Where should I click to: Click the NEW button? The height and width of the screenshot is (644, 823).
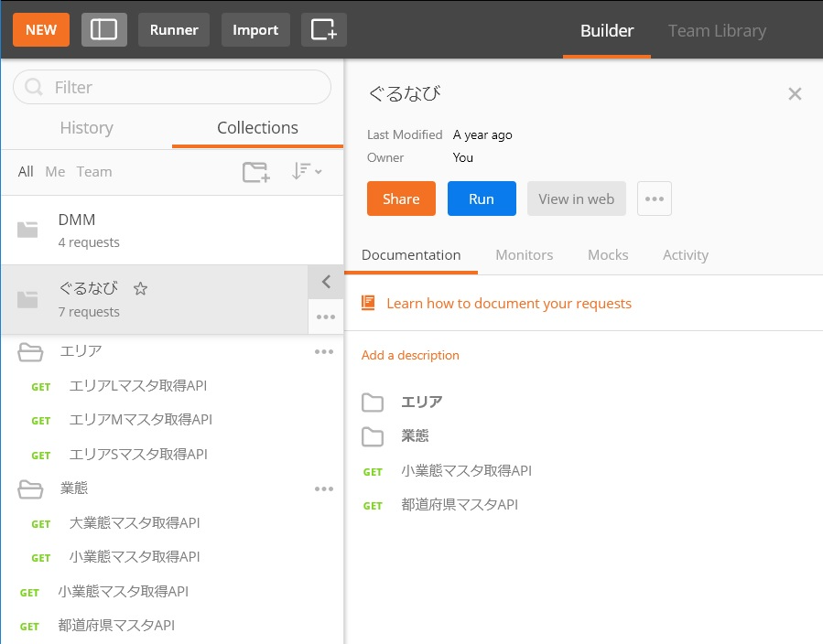(41, 30)
